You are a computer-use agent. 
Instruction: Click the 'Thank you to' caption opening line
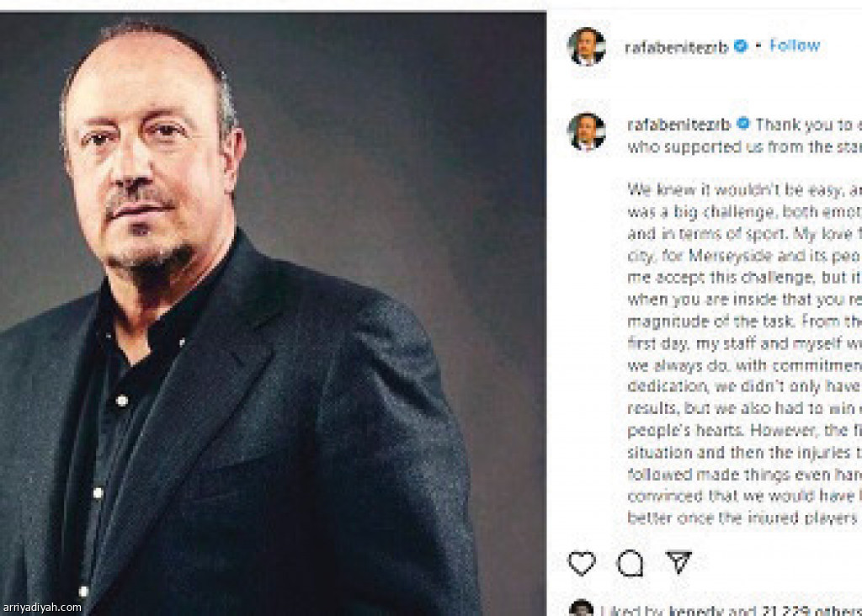804,125
